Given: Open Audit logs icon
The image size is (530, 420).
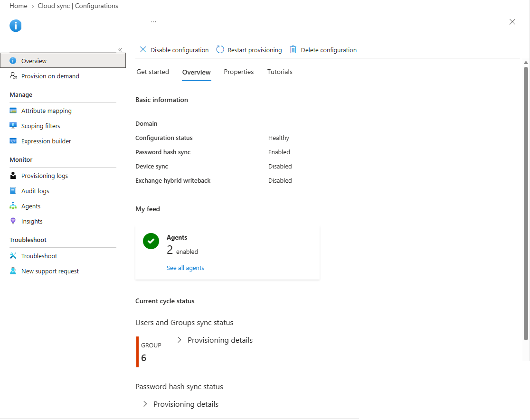Looking at the screenshot, I should 13,191.
